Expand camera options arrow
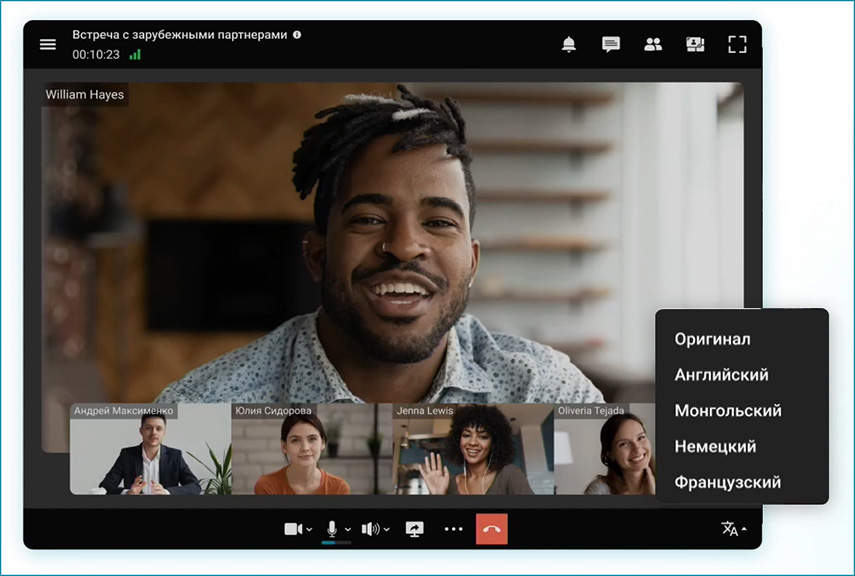This screenshot has width=855, height=576. pos(310,530)
